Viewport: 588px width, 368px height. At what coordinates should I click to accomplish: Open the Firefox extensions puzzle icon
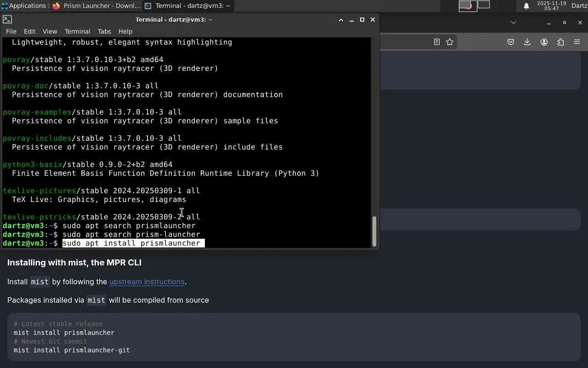560,42
